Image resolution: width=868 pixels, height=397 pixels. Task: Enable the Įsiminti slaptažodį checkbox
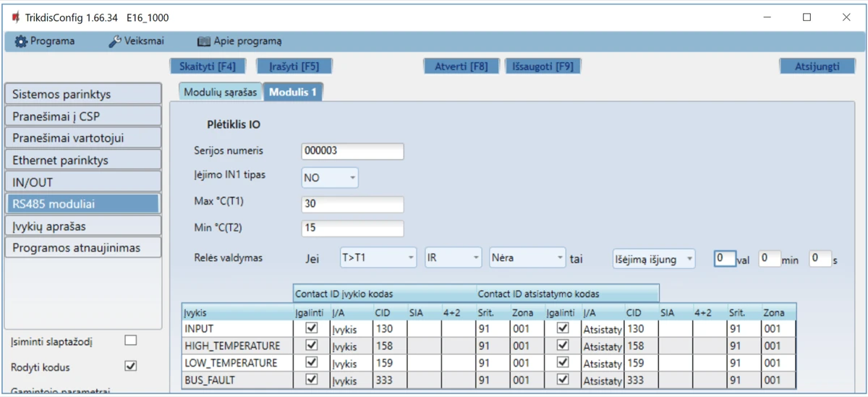[130, 341]
